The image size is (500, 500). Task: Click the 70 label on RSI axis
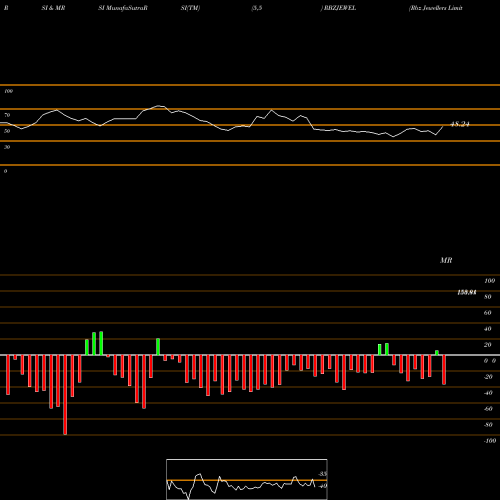(x=7, y=115)
